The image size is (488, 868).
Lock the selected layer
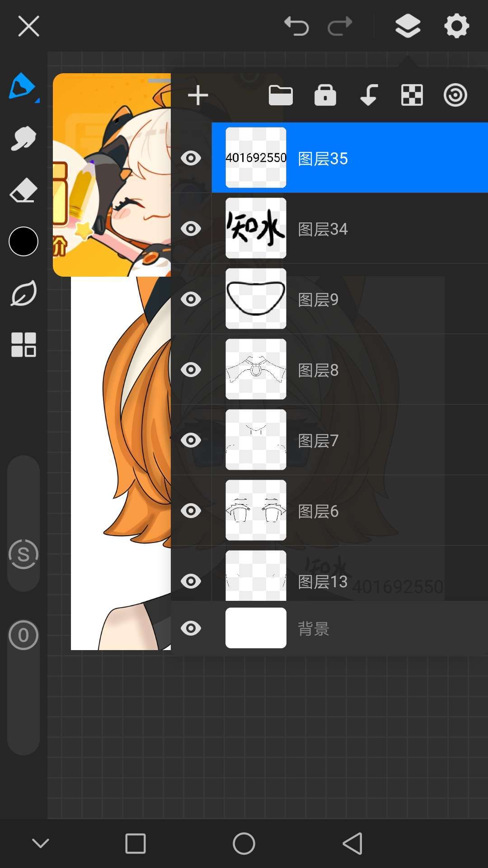click(x=325, y=95)
